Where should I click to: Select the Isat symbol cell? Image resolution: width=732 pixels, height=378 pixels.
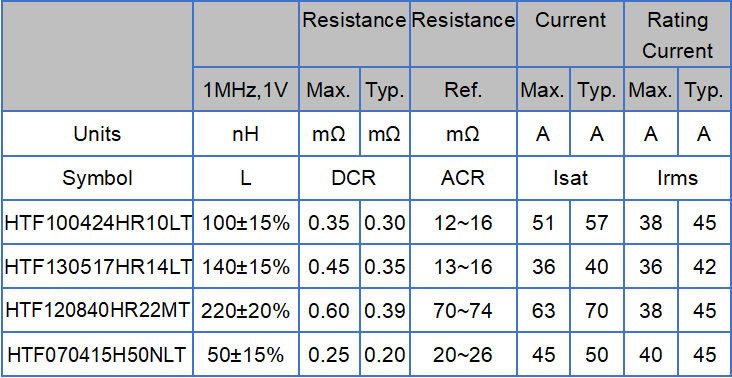point(570,178)
